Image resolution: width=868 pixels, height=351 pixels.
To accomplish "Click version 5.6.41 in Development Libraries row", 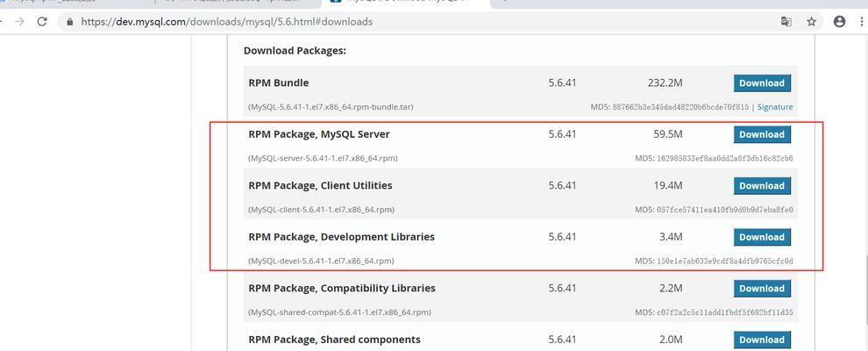I will 562,237.
